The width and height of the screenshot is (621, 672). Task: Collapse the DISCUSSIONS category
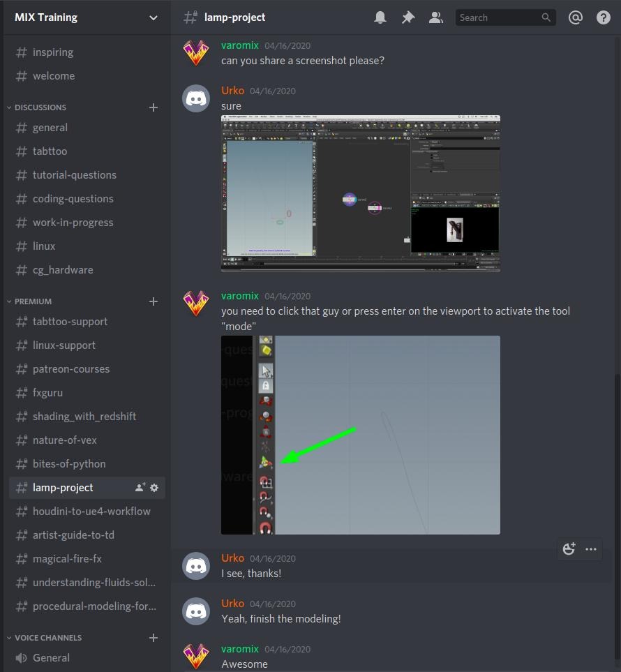[x=40, y=107]
